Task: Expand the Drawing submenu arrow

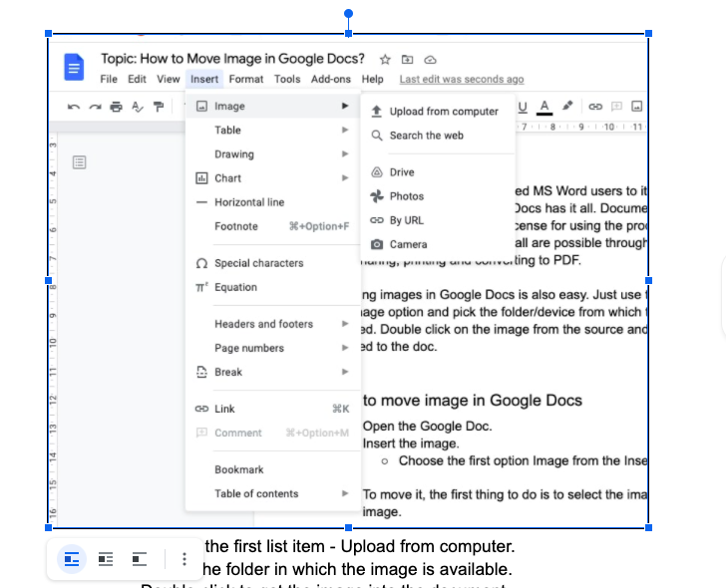Action: pos(345,154)
